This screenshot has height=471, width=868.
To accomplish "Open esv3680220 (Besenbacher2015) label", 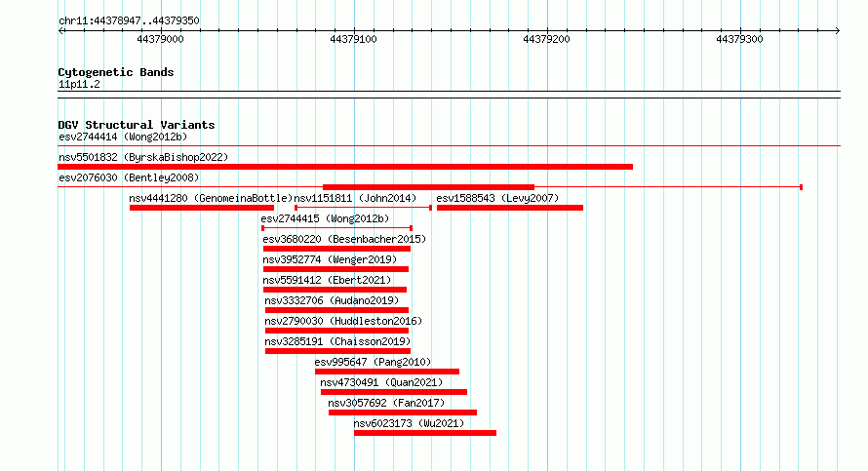I will point(344,239).
